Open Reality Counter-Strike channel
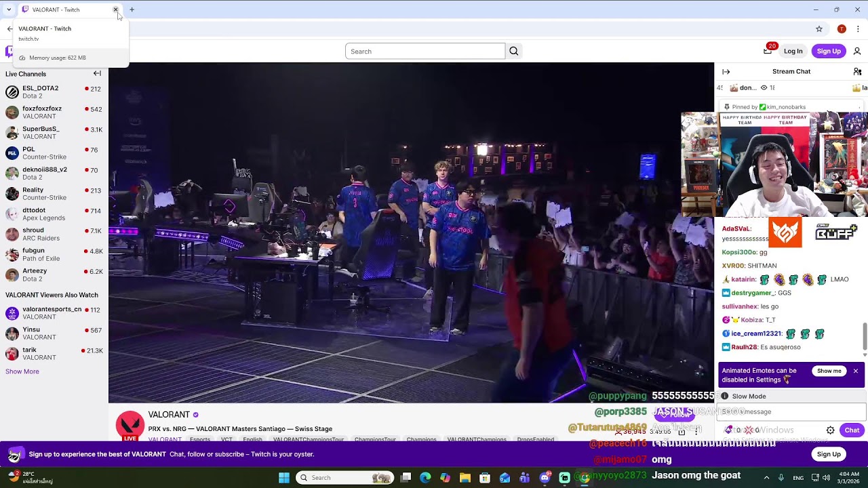Image resolution: width=868 pixels, height=488 pixels. point(54,194)
